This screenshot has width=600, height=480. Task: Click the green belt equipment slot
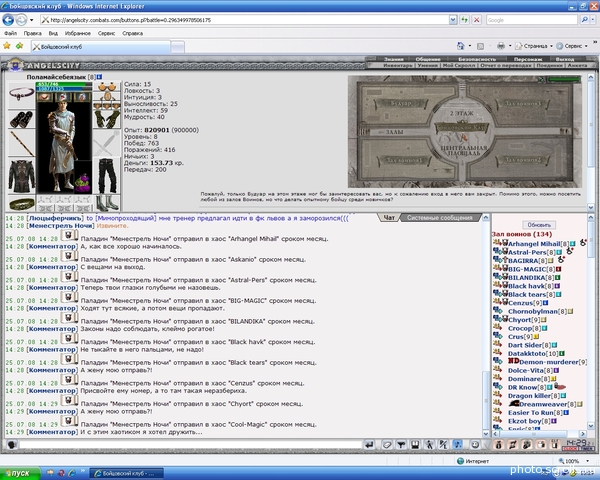click(x=22, y=204)
